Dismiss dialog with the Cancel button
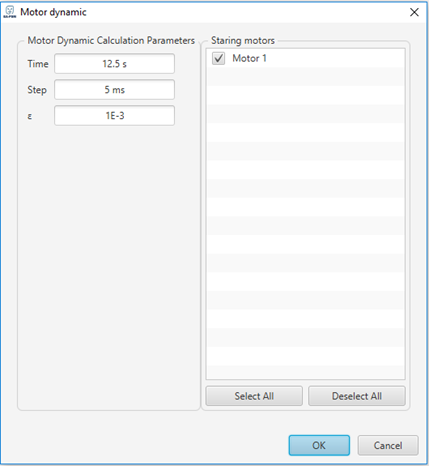This screenshot has height=466, width=429. 388,445
